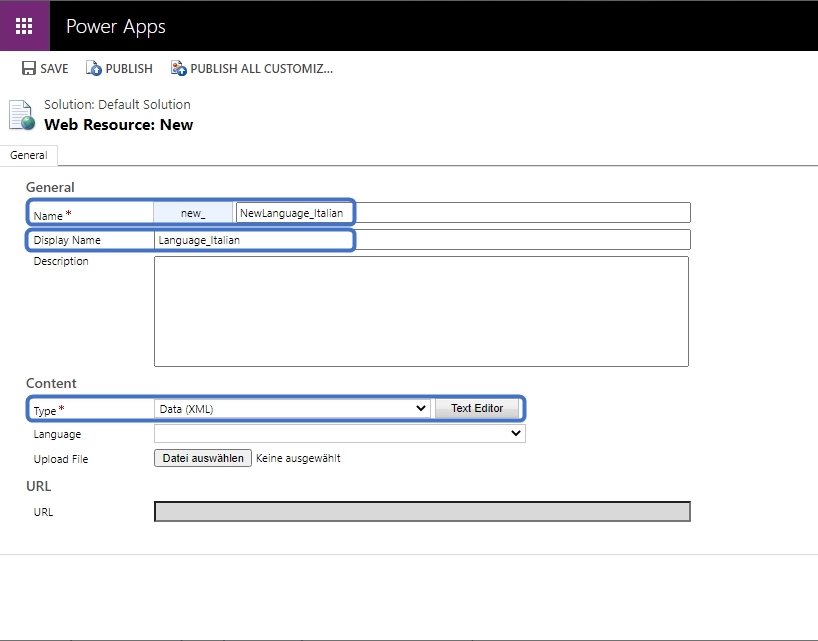Click the Keine ausgewählt file status text

(x=298, y=458)
